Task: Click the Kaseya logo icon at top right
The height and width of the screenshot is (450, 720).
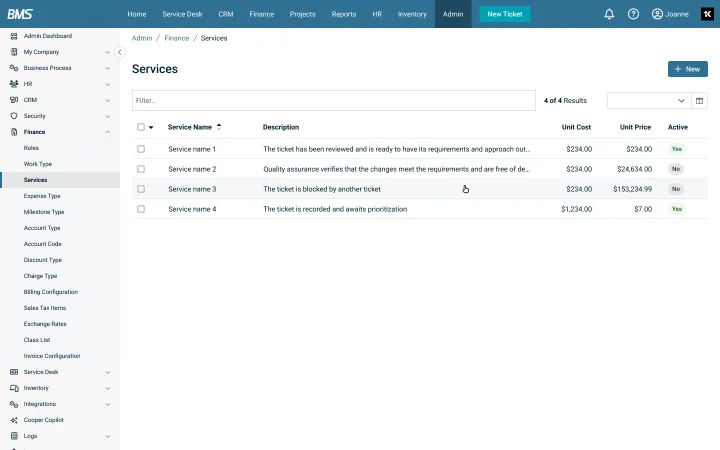Action: (707, 14)
